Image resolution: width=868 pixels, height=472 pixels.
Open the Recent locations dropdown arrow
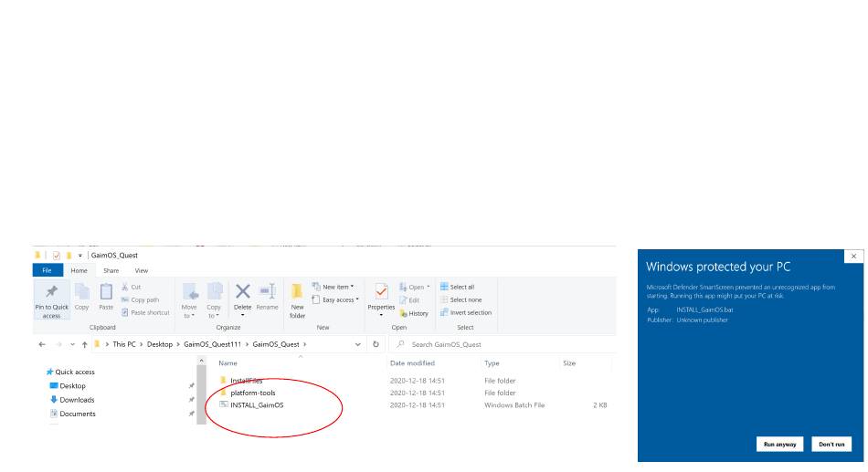coord(72,344)
